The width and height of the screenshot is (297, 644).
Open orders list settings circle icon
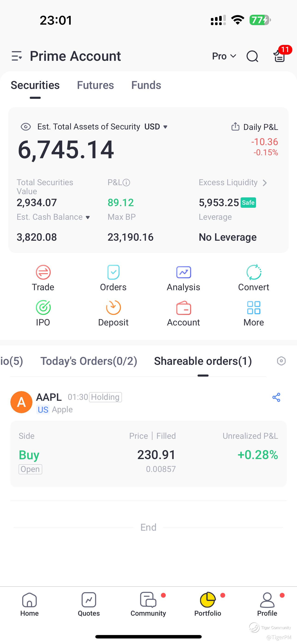[281, 361]
